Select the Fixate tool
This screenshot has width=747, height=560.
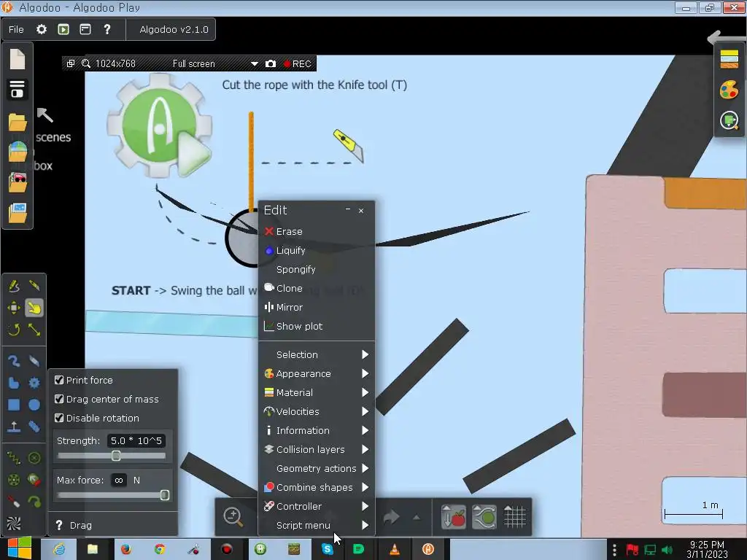34,458
